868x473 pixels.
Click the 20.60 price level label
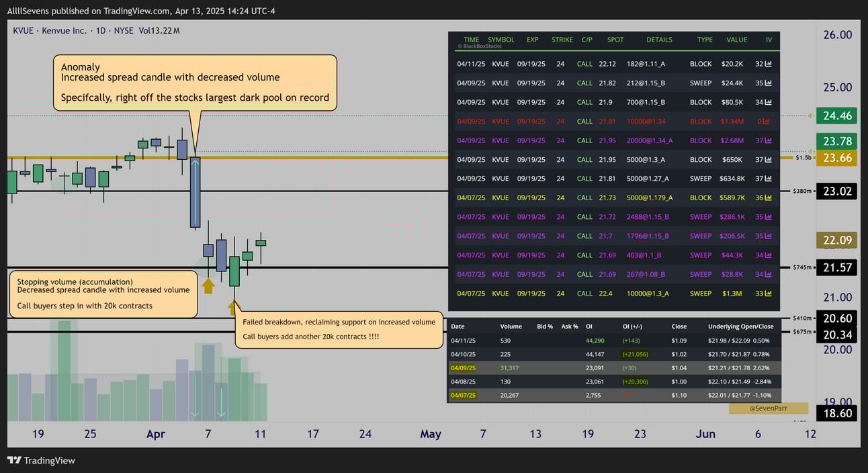tap(837, 318)
